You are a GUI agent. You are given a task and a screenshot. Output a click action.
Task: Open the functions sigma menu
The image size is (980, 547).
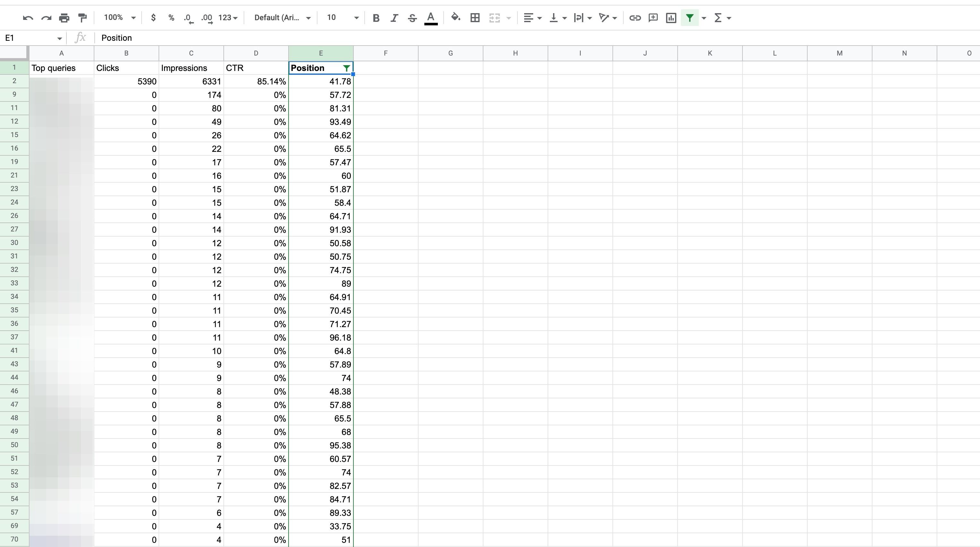(722, 18)
